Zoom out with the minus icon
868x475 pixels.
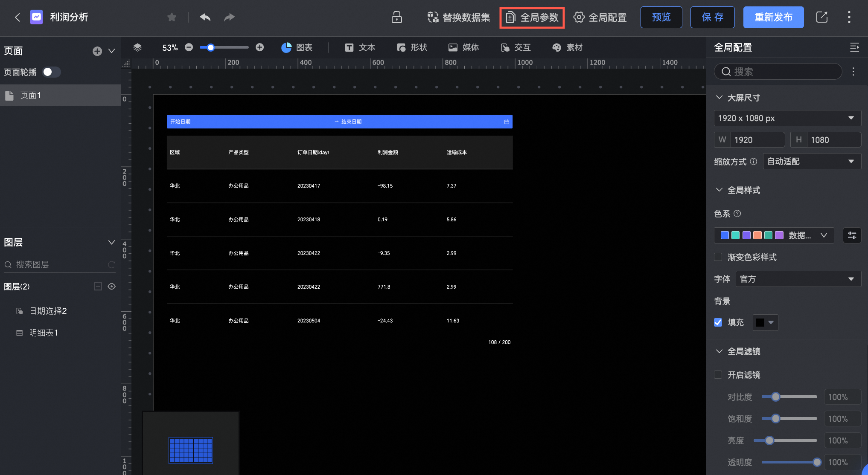[x=189, y=47]
